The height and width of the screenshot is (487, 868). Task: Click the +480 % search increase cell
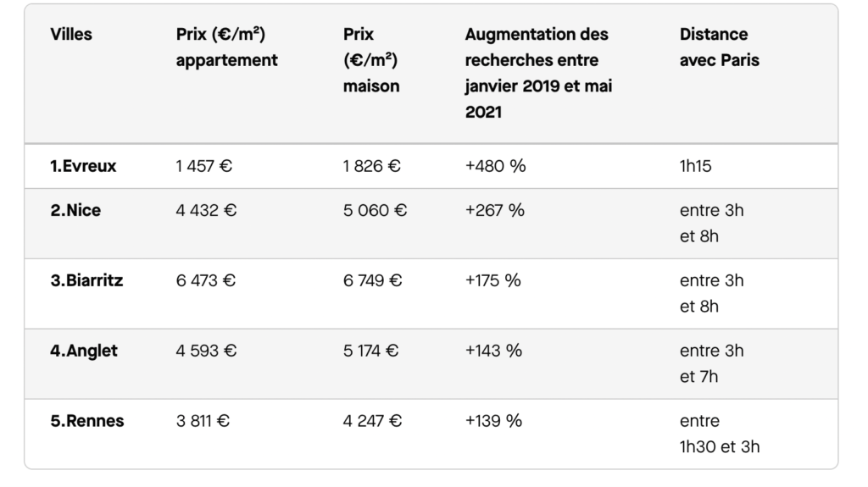[495, 166]
